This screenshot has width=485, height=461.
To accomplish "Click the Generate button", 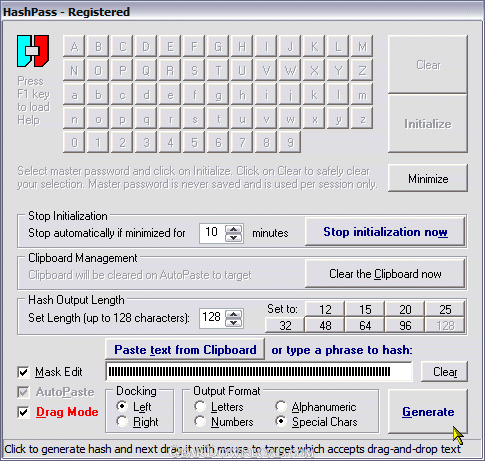I will click(428, 412).
